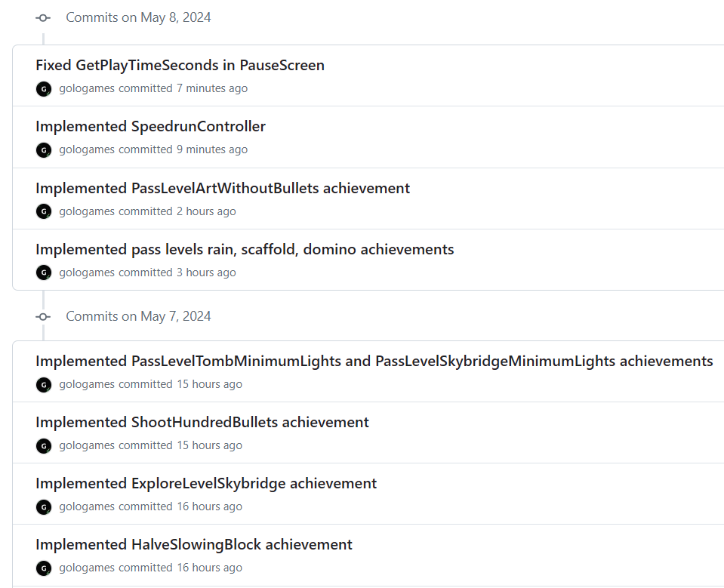The image size is (724, 588).
Task: Click gologames username on 7 minutes ago commit
Action: tap(87, 88)
